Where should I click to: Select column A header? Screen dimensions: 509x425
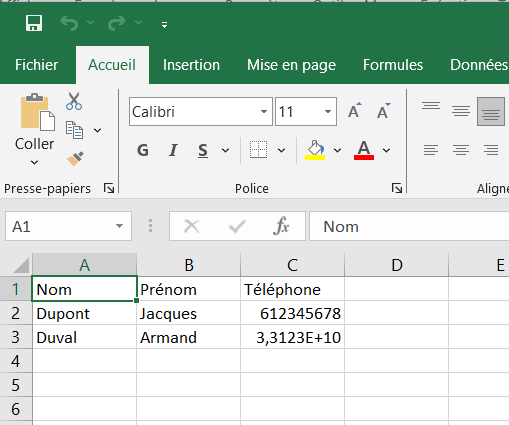point(85,265)
